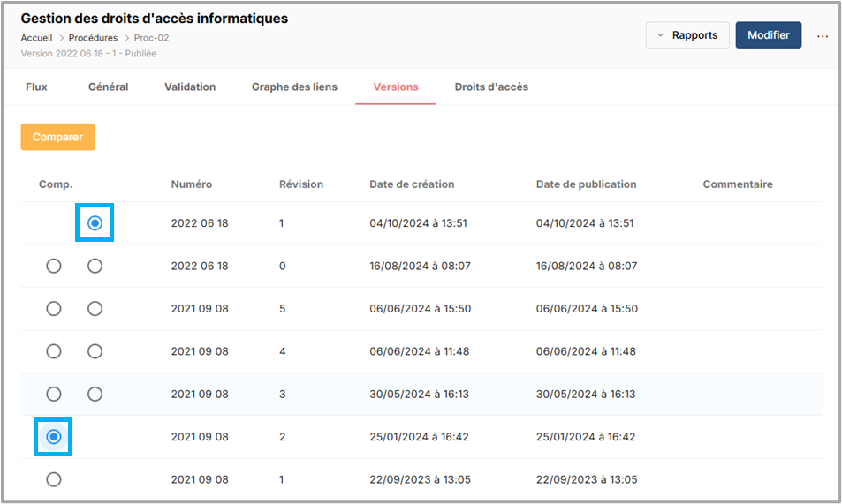
Task: Select left radio for 22/09/2023 revision 1
Action: coord(54,479)
